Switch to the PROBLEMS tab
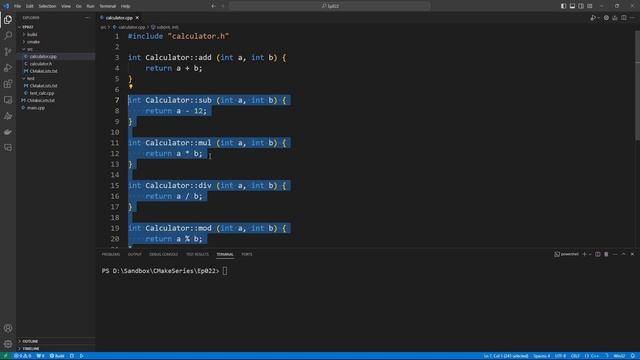This screenshot has width=640, height=360. pyautogui.click(x=111, y=254)
